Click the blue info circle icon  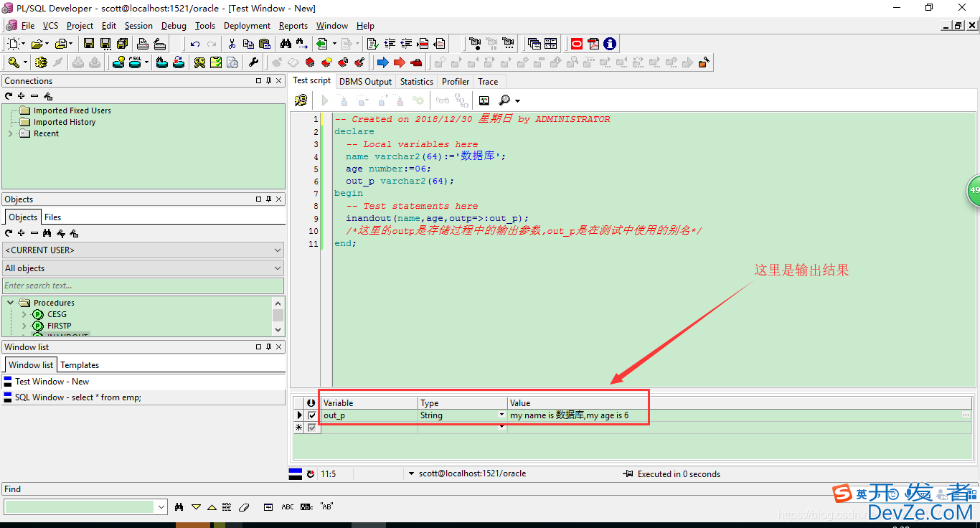pos(610,44)
